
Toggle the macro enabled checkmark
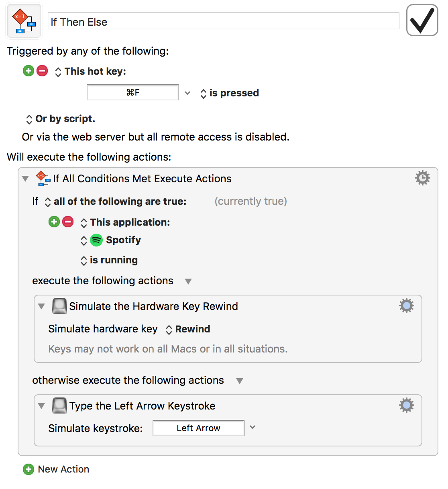(x=422, y=20)
